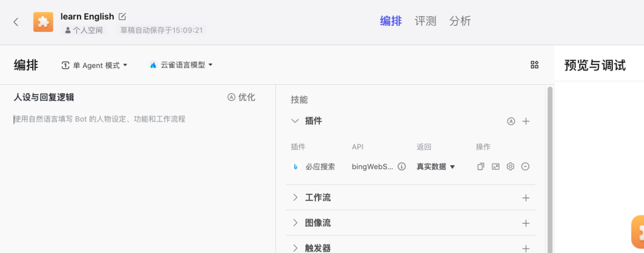
Task: Open the 云雀语言模型 dropdown
Action: click(181, 65)
